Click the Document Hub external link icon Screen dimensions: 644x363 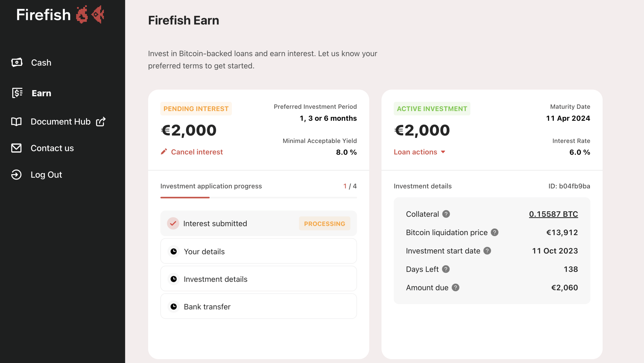pos(101,122)
